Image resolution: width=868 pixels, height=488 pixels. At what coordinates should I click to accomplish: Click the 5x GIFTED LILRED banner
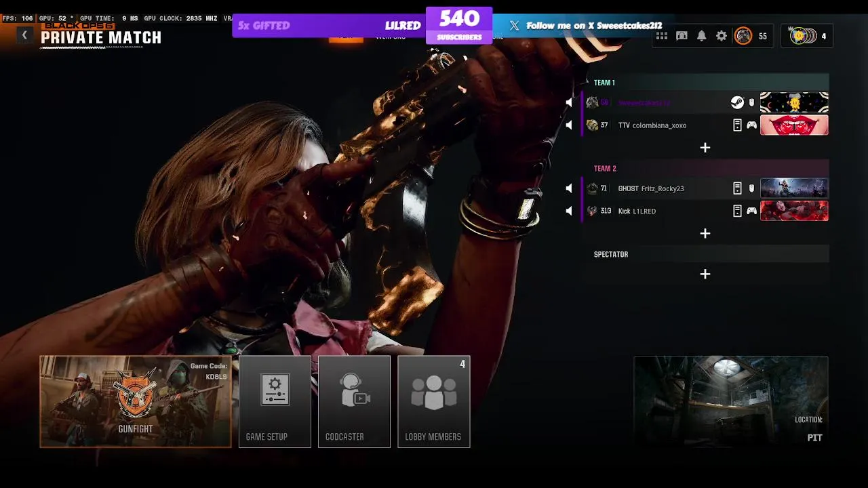pyautogui.click(x=330, y=26)
